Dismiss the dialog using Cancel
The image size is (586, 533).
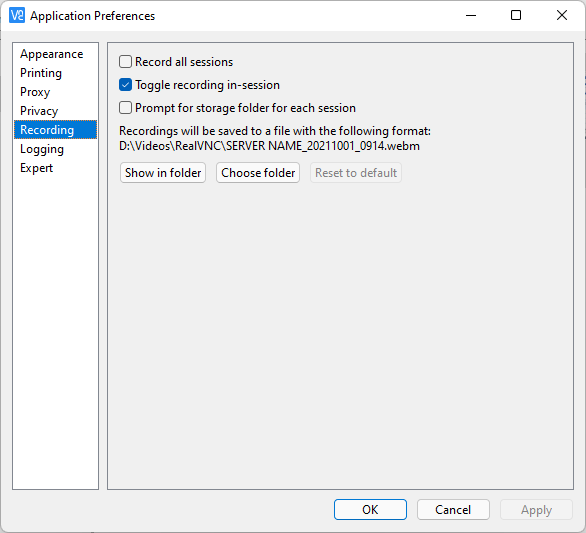pos(453,509)
